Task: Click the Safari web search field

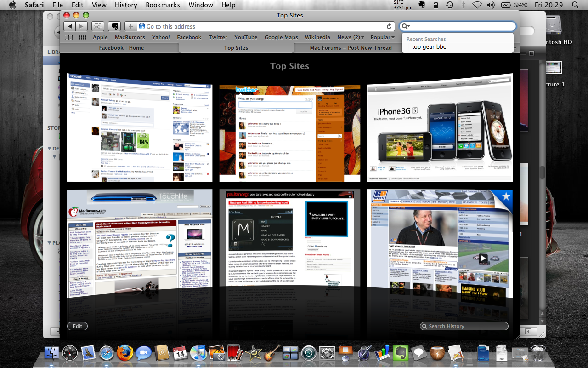Action: (458, 27)
